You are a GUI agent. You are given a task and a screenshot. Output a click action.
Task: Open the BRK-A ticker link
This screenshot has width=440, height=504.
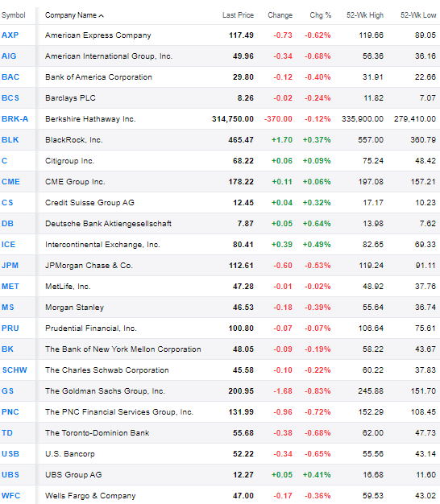tap(15, 118)
